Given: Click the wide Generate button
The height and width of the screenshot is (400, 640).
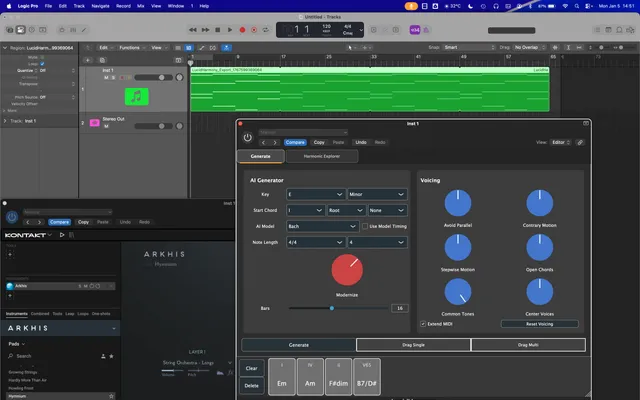Looking at the screenshot, I should [x=298, y=345].
